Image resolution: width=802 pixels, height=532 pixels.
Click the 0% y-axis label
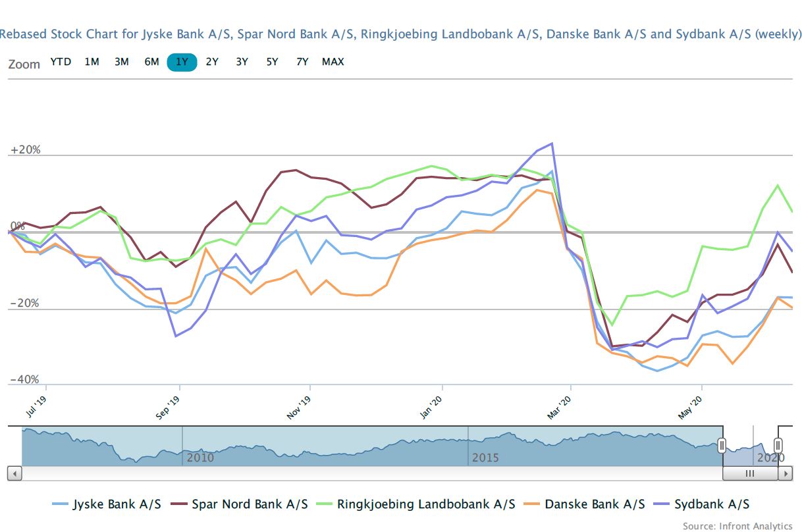(17, 226)
